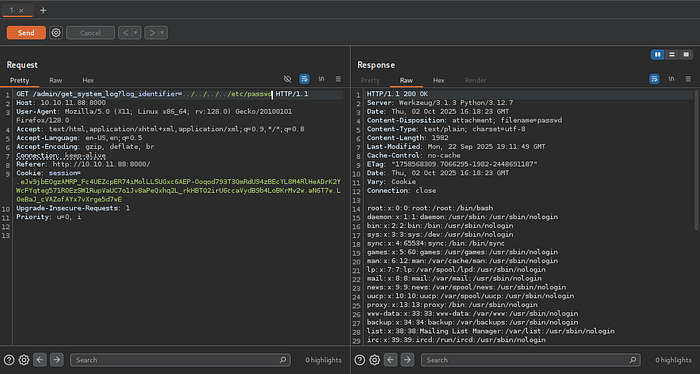Screen dimensions: 700x374
Task: Go to previous request in history
Action: (125, 33)
